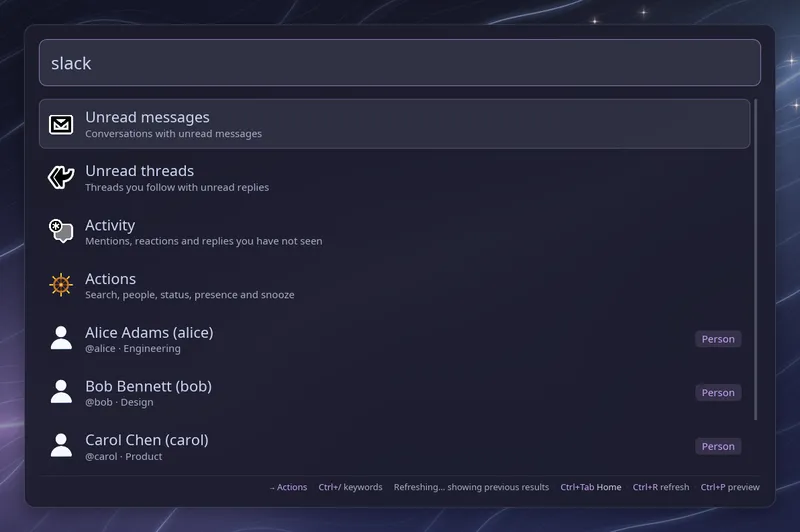Click "Search, people, status, presence and snooze" text
The width and height of the screenshot is (800, 532).
click(190, 295)
